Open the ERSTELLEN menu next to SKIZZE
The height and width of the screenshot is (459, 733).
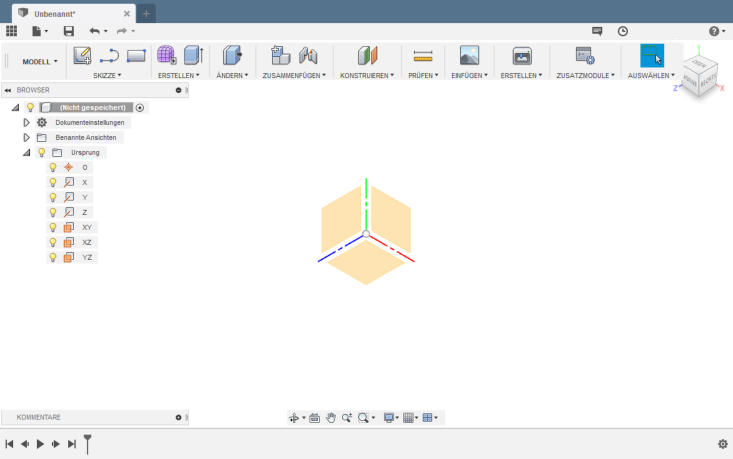[x=179, y=75]
